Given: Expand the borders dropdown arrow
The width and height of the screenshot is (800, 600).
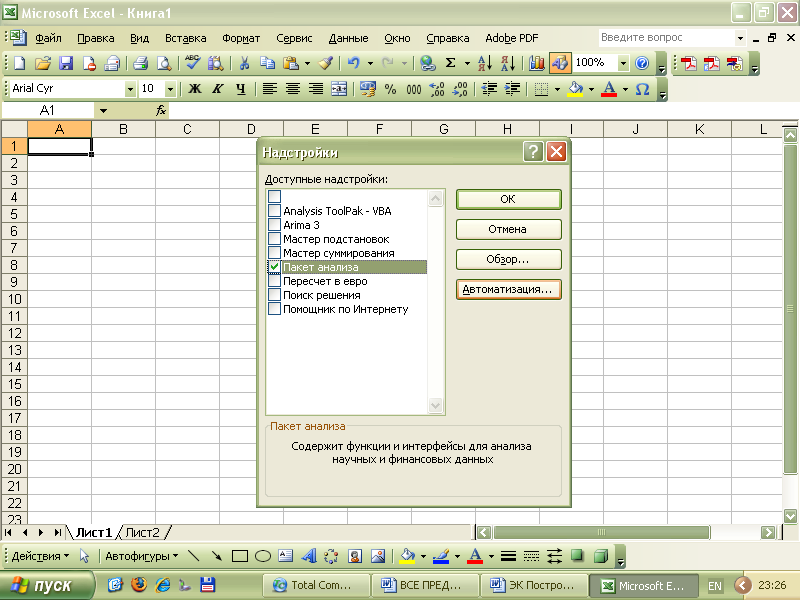Looking at the screenshot, I should [557, 89].
